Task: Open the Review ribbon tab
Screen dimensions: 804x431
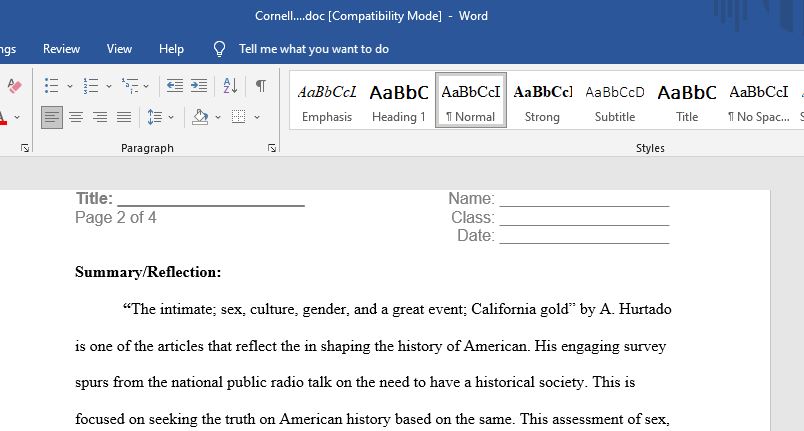Action: (x=62, y=49)
